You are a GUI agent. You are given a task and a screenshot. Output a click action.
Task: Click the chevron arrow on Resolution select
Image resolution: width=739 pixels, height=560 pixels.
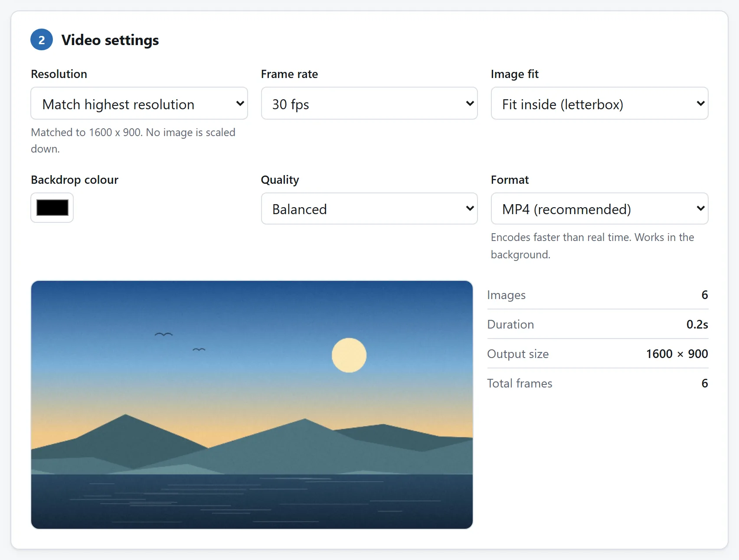coord(240,104)
